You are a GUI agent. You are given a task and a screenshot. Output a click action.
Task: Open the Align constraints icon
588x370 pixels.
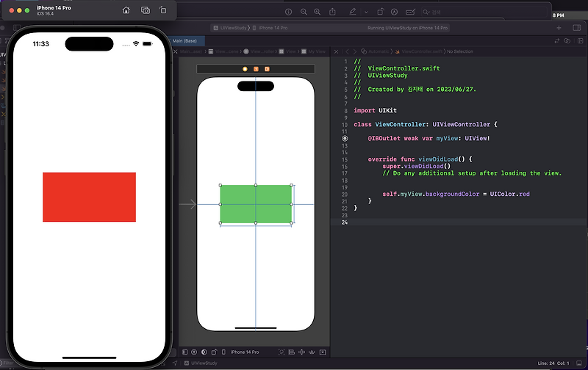(x=291, y=352)
